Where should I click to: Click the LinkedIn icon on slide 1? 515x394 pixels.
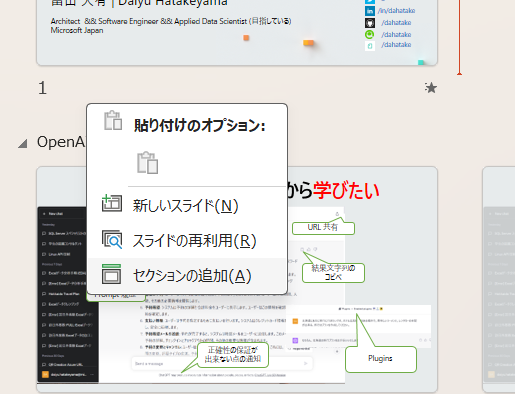[x=370, y=11]
